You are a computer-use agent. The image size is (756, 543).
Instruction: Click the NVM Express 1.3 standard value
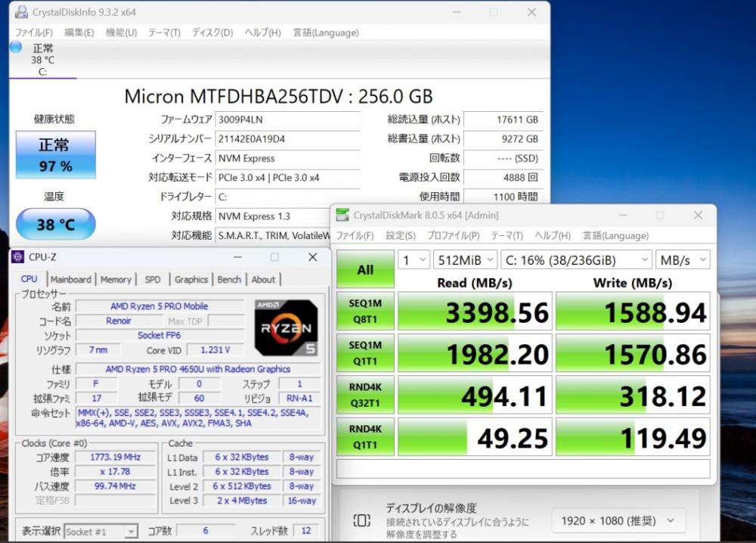click(x=273, y=216)
